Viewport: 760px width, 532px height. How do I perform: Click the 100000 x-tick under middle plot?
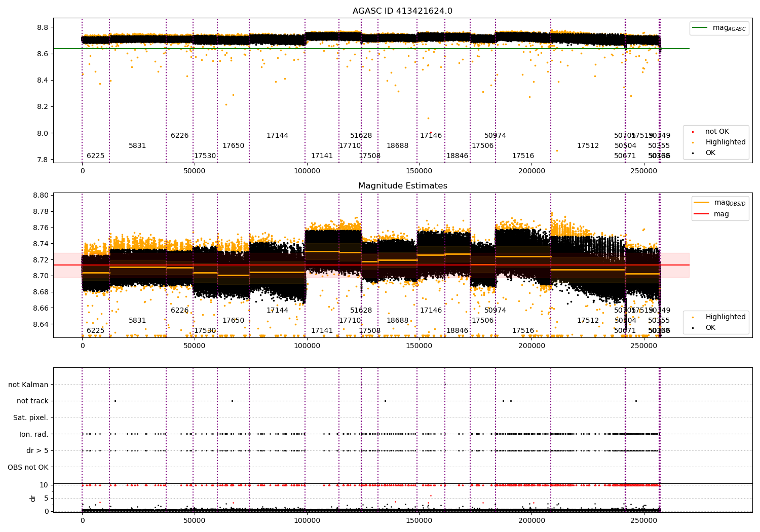pyautogui.click(x=307, y=346)
